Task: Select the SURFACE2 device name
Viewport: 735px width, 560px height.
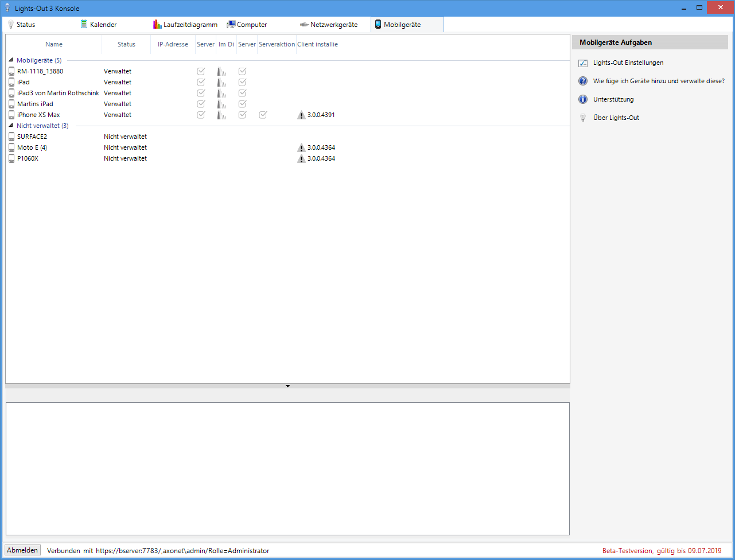Action: pyautogui.click(x=32, y=137)
